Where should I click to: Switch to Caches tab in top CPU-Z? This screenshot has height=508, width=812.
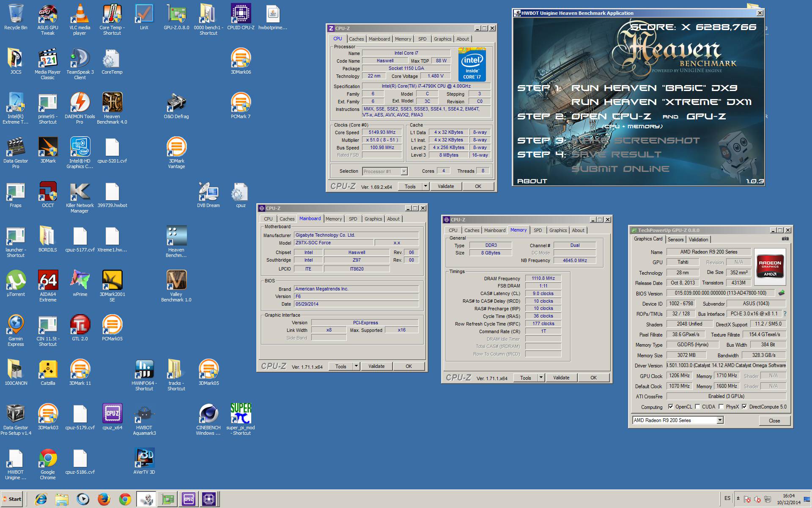(x=356, y=39)
